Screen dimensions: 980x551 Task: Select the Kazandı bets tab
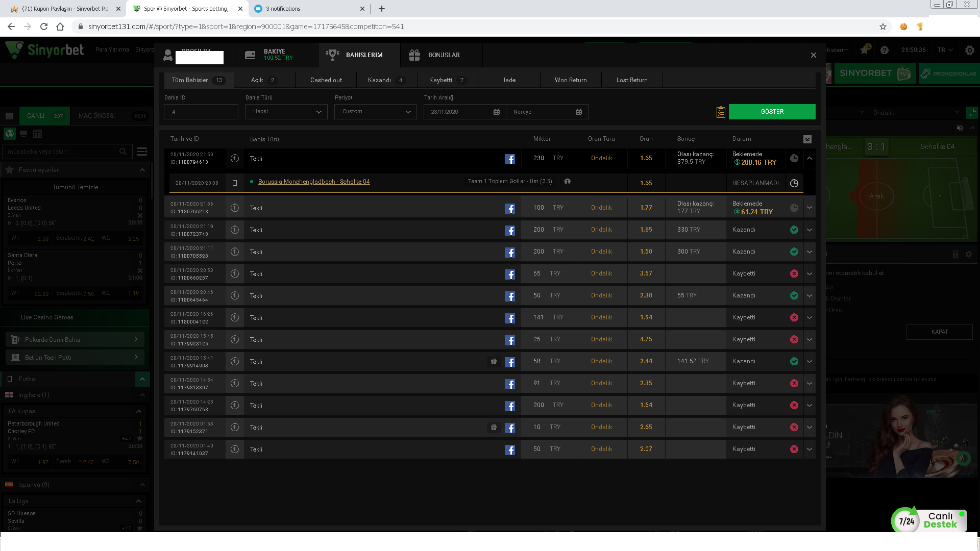click(386, 80)
